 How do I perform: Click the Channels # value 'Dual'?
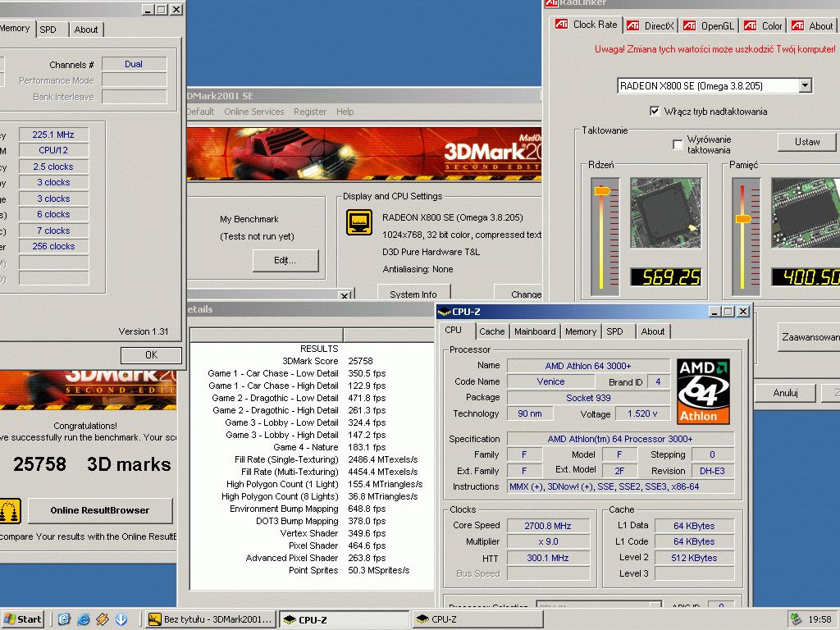tap(134, 64)
